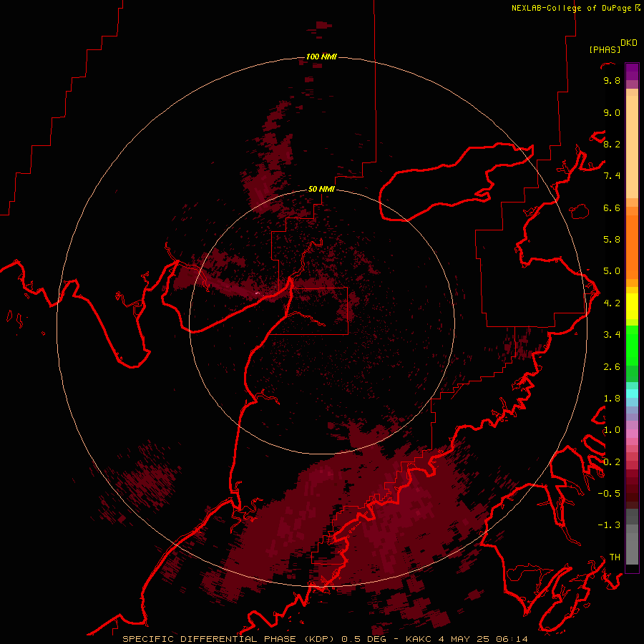The width and height of the screenshot is (644, 644).
Task: Click the [PHAS] legend unit label
Action: click(605, 50)
